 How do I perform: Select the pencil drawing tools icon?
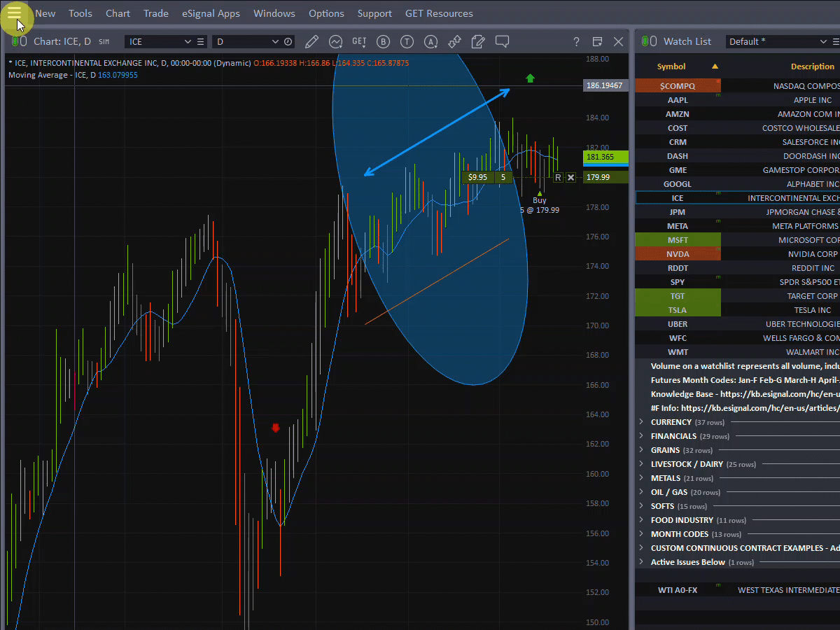(x=311, y=42)
